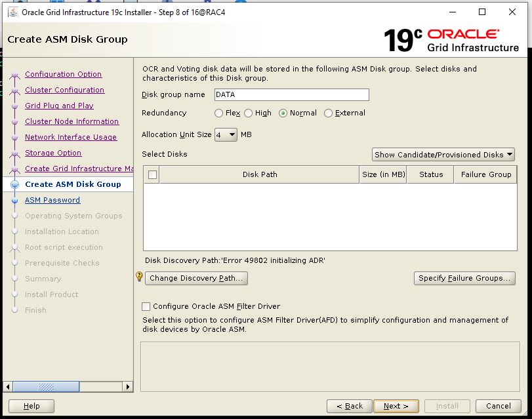Go to Grid Plug and Play step
This screenshot has width=532, height=419.
point(59,106)
